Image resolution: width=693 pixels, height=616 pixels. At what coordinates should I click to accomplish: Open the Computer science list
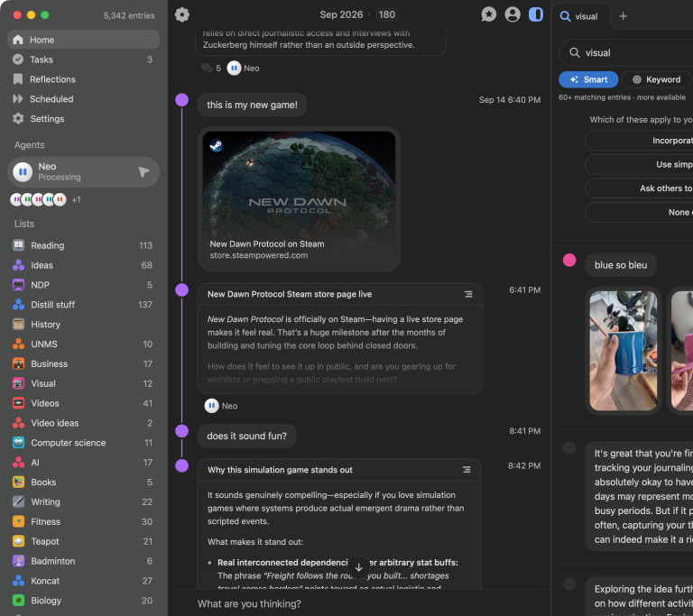tap(84, 443)
